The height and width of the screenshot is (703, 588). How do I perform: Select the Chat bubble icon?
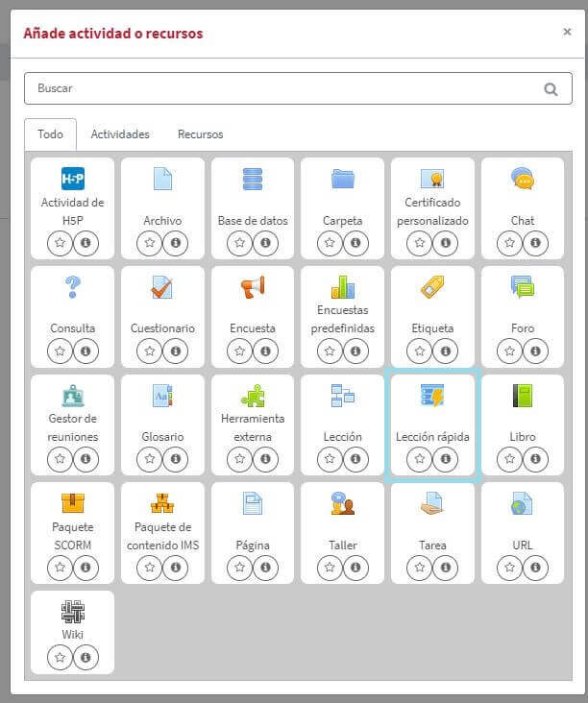pos(523,179)
